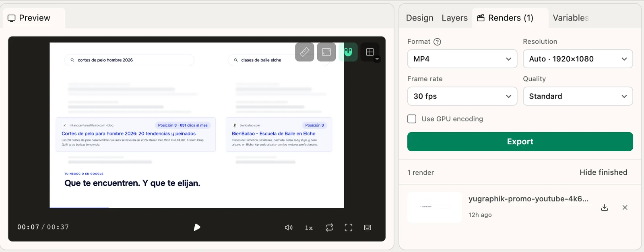This screenshot has width=644, height=252.
Task: Click the "Cortes de pelo para hombre 2026" result title
Action: [128, 133]
